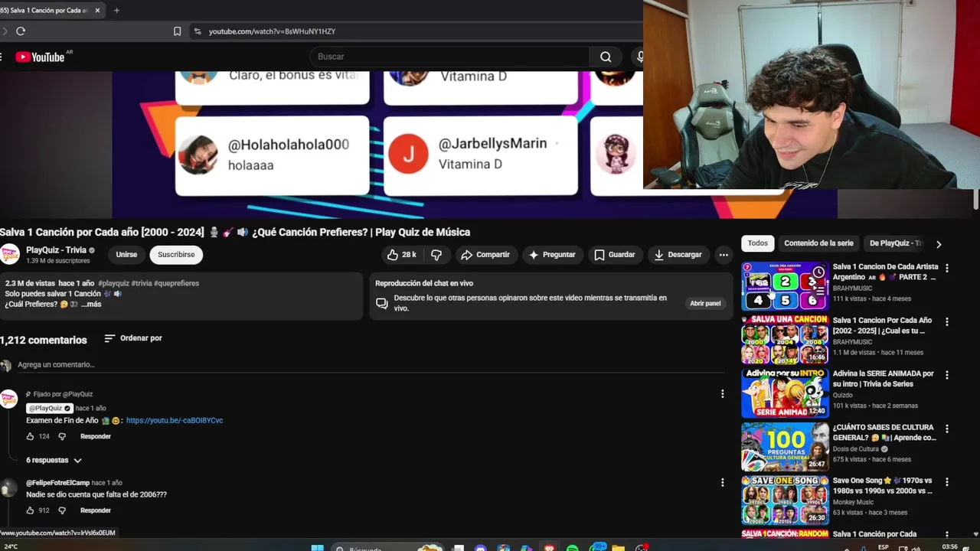Expand description with ...más
This screenshot has width=980, height=551.
[x=91, y=305]
